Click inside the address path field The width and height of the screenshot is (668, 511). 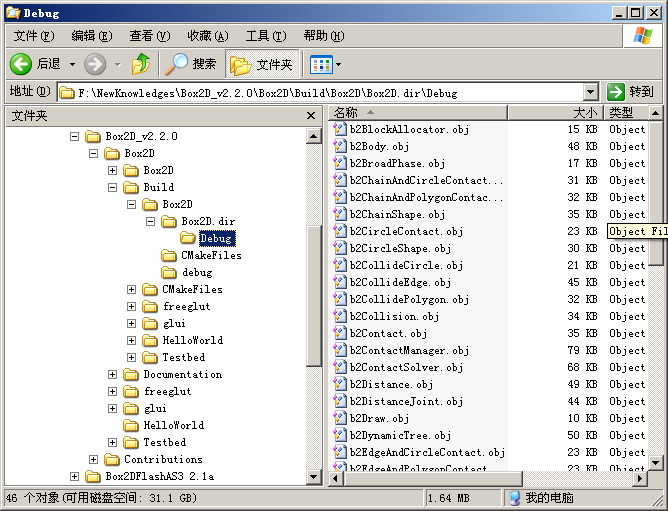[320, 92]
